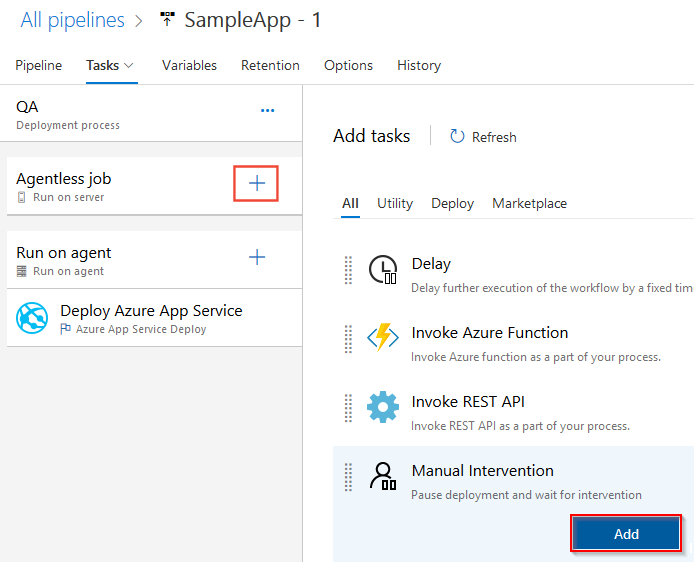Click the Delay task clock icon

(383, 270)
